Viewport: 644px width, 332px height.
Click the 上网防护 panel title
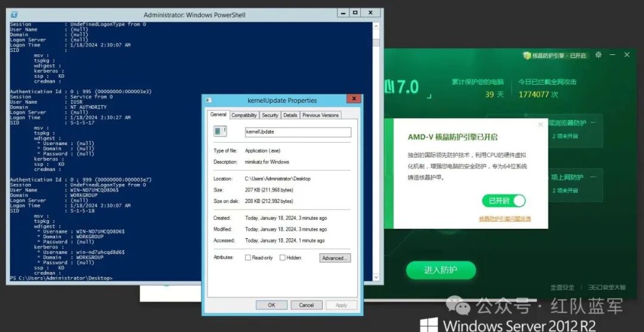[567, 177]
